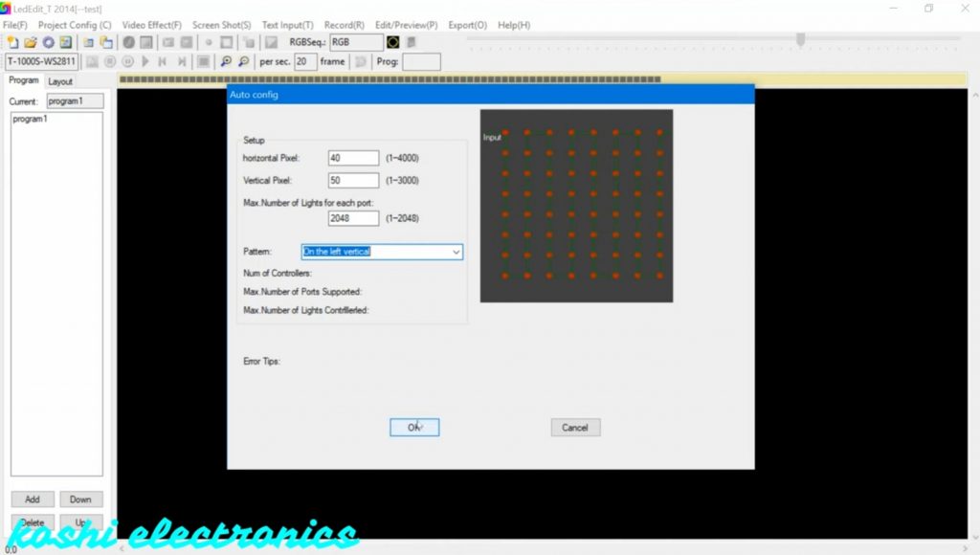
Task: Cancel the Auto config dialog
Action: (x=575, y=428)
